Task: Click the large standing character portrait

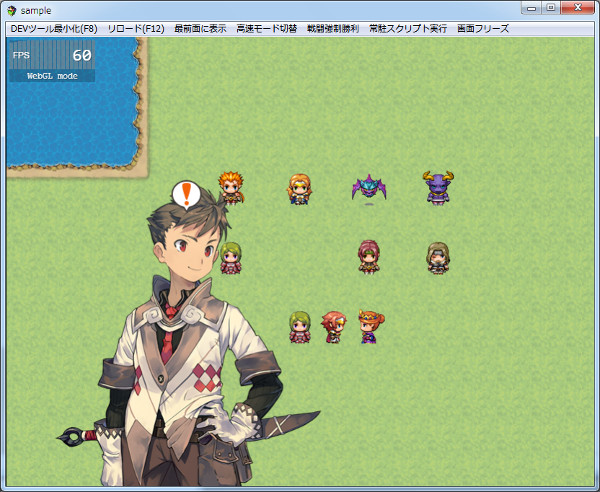Action: 188,337
